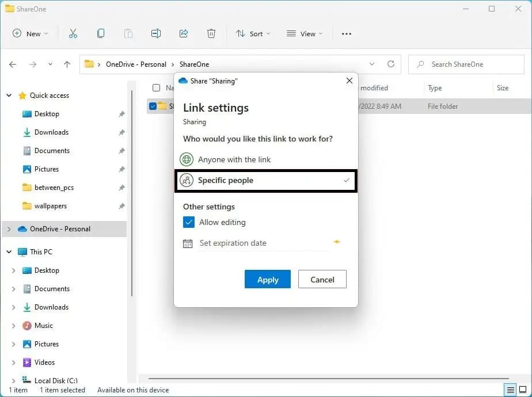Click the Refresh icon beside address bar
532x397 pixels.
391,64
